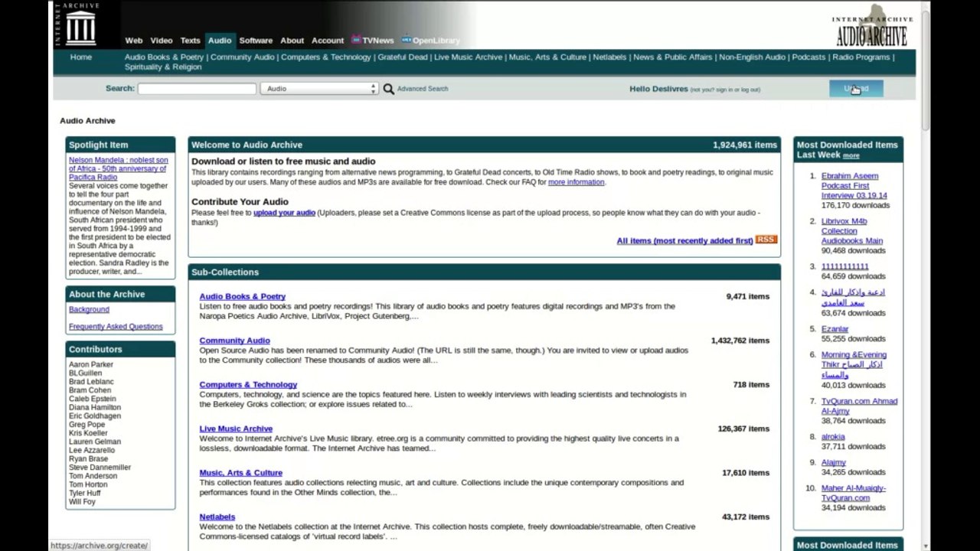Click contributor name Caleb Epstein
The width and height of the screenshot is (980, 551).
[93, 399]
